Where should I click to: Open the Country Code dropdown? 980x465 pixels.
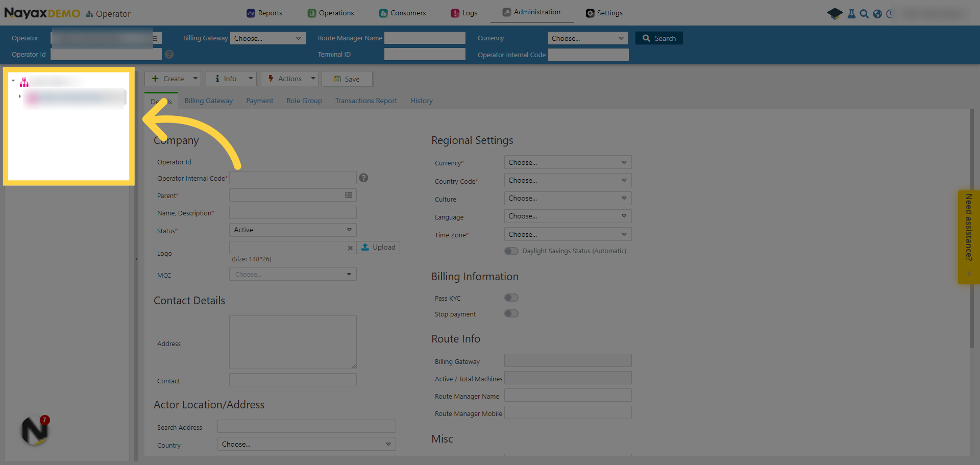(568, 181)
